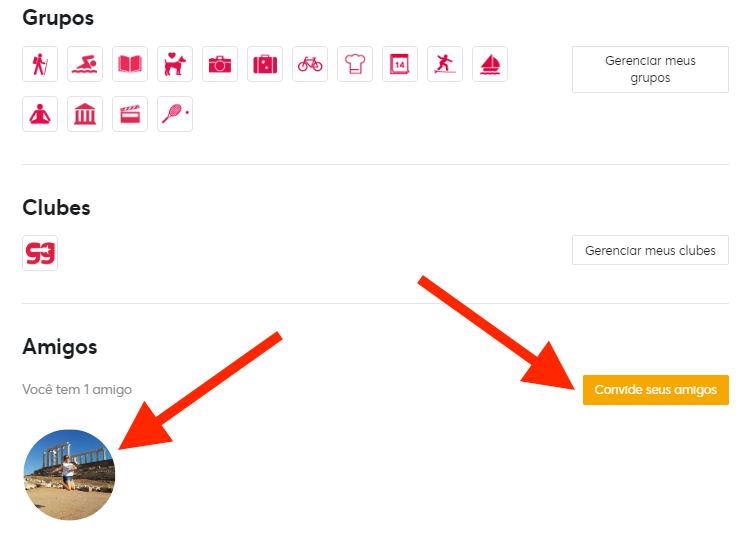
Task: Click the tennis racket group icon
Action: (x=175, y=114)
